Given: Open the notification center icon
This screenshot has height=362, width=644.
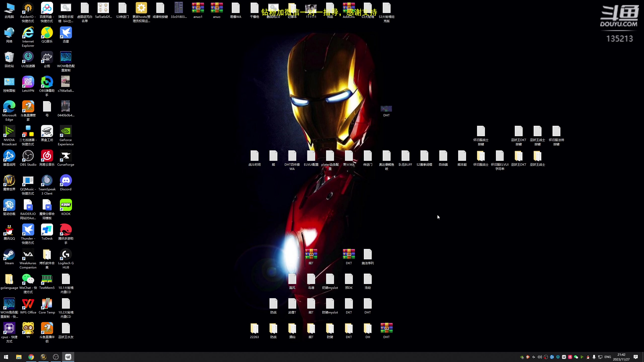Looking at the screenshot, I should 636,357.
